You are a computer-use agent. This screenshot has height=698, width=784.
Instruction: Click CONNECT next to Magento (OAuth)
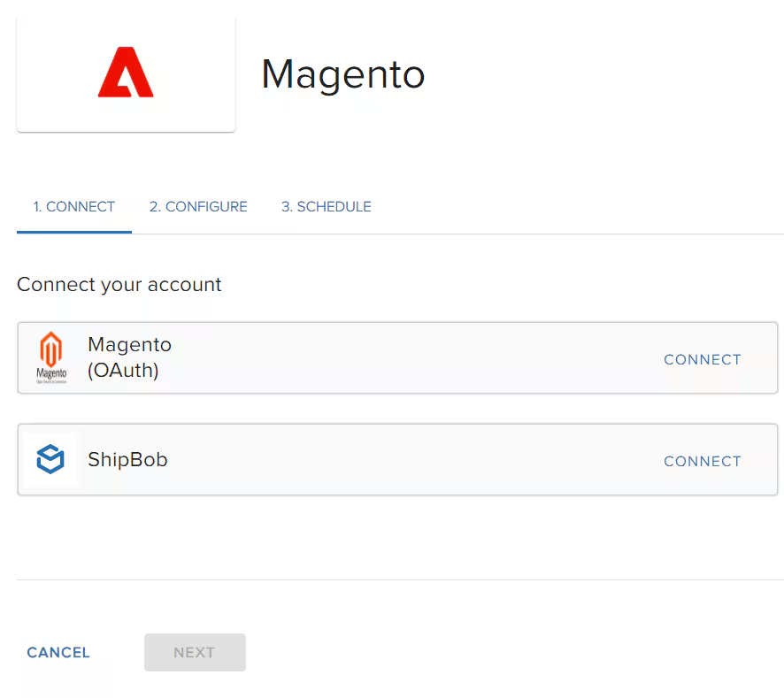click(x=702, y=359)
